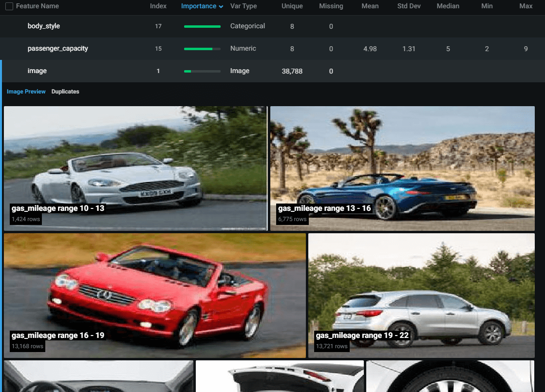This screenshot has height=392, width=545.
Task: Click the Categorical var type cell
Action: [247, 26]
